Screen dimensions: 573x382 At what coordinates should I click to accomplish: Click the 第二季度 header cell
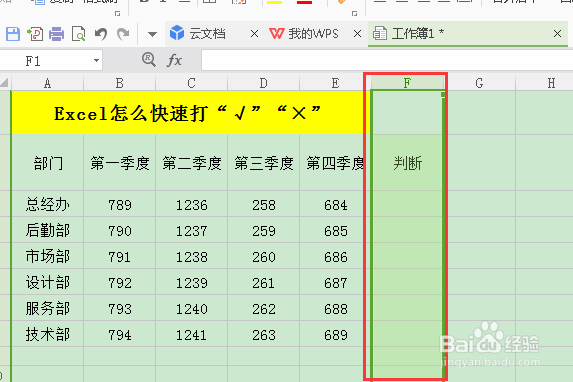click(191, 163)
